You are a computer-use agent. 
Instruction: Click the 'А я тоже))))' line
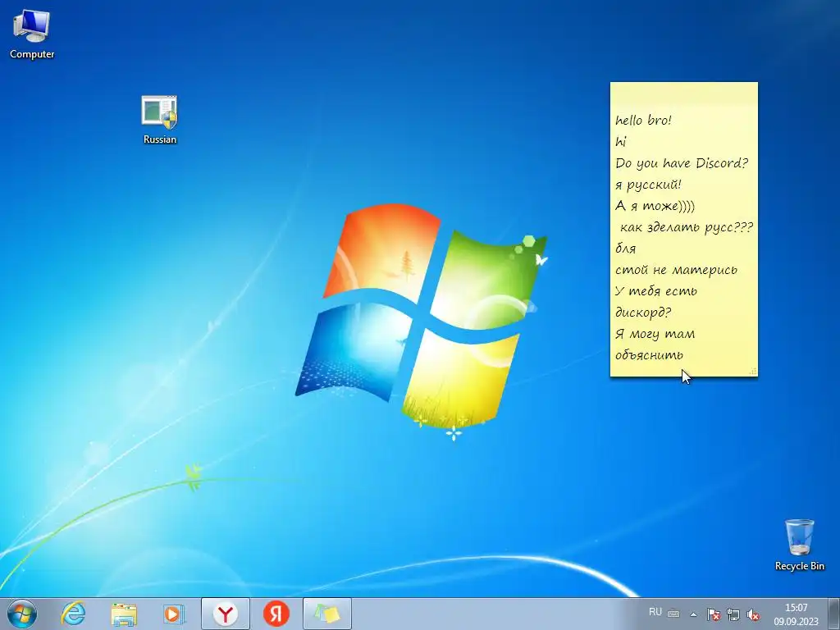(655, 206)
